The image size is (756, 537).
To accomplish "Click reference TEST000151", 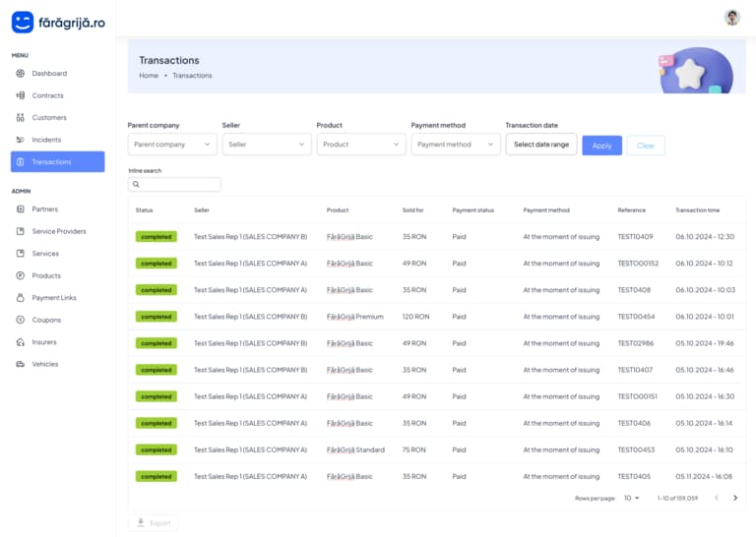I will pyautogui.click(x=638, y=396).
